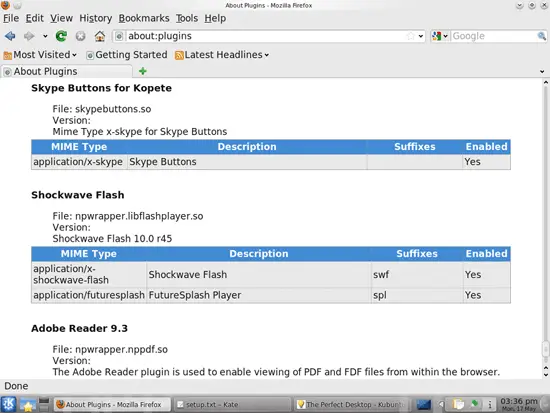Open a new tab with the green plus
550x413 pixels.
point(142,71)
